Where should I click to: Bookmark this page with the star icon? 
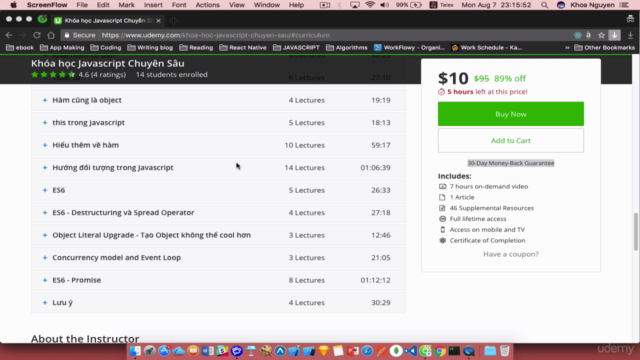[601, 35]
